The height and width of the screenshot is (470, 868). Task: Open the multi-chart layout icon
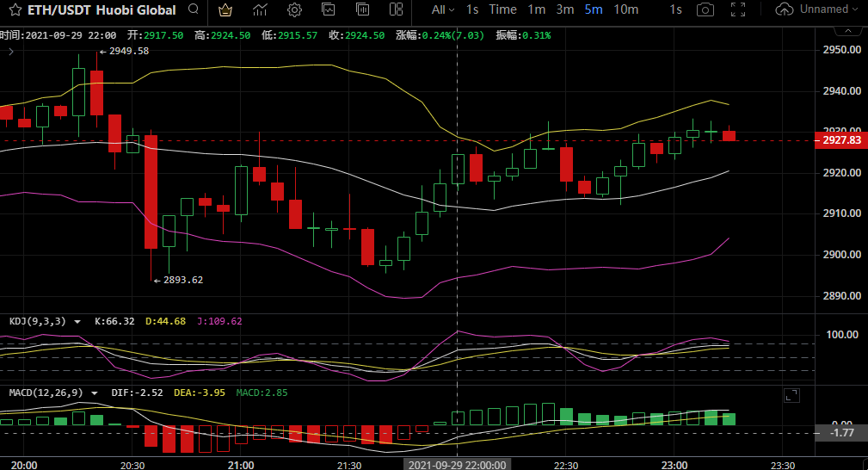[397, 9]
